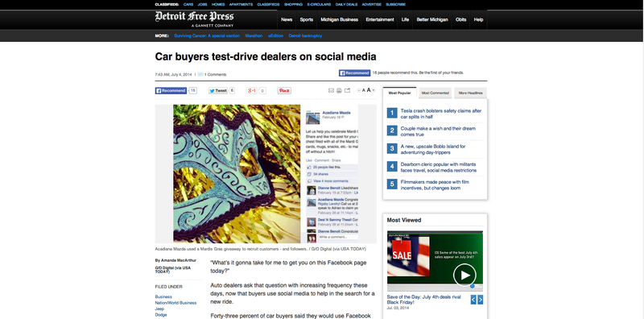
Task: Open eEdition link
Action: pyautogui.click(x=275, y=35)
